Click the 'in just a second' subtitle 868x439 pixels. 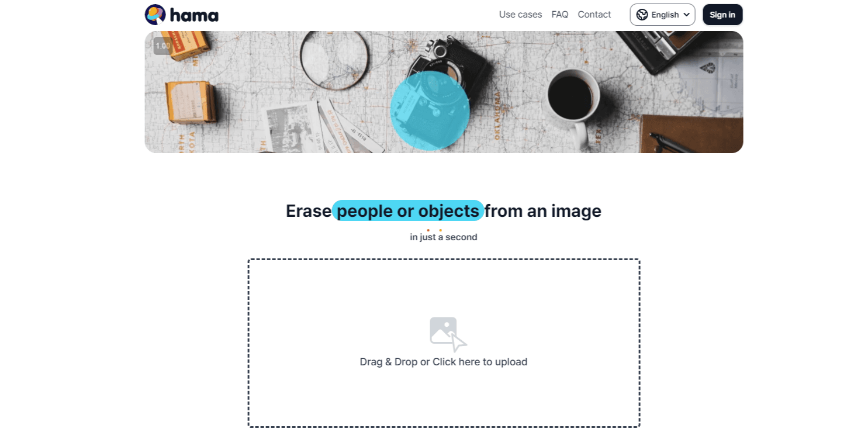(x=444, y=237)
